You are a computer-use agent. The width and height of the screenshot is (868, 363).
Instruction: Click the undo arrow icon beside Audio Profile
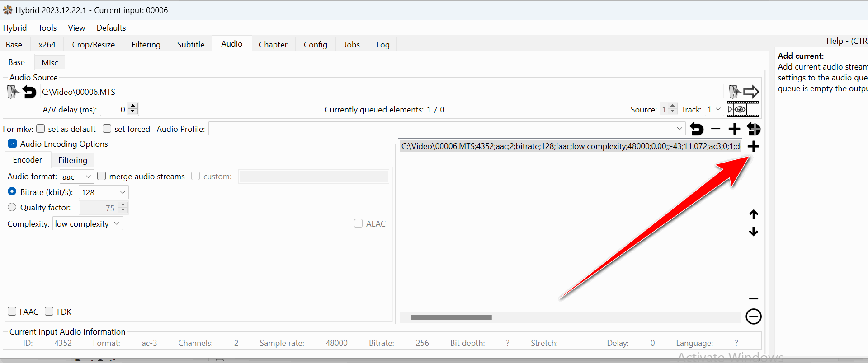(697, 130)
